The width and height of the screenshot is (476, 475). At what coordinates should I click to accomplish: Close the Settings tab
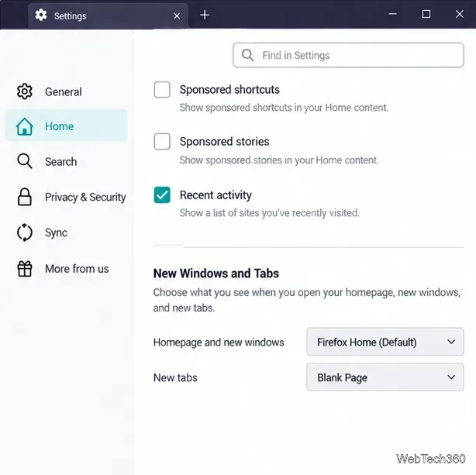[177, 15]
